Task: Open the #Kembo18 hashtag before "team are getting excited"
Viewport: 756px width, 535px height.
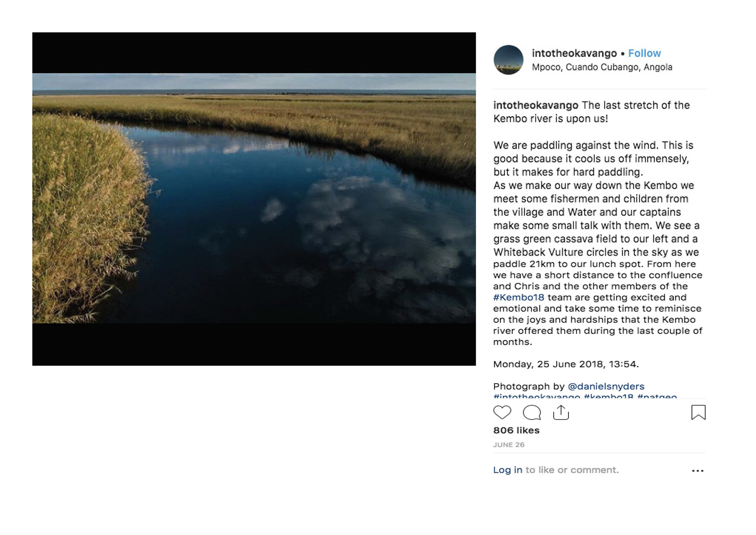Action: point(519,297)
